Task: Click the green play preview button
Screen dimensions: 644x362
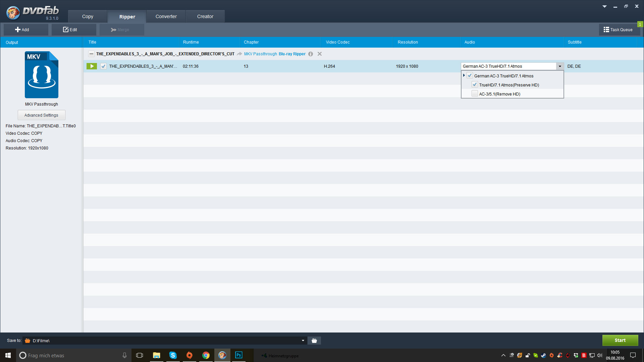Action: 92,66
